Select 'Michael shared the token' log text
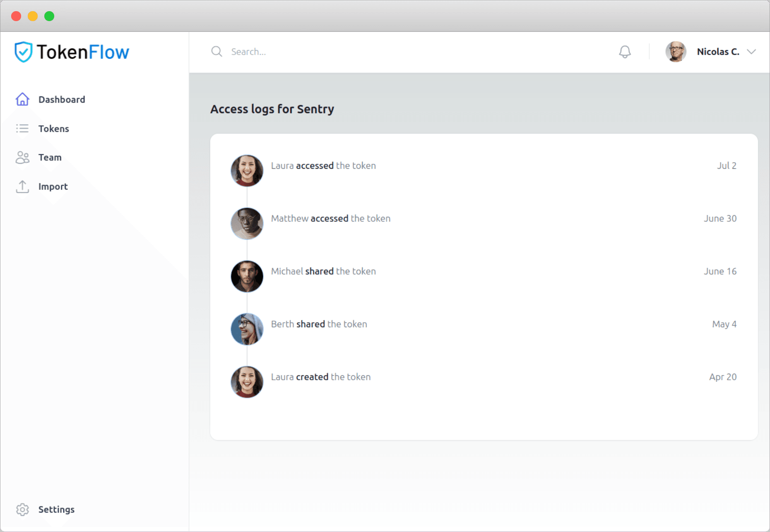 pyautogui.click(x=323, y=271)
